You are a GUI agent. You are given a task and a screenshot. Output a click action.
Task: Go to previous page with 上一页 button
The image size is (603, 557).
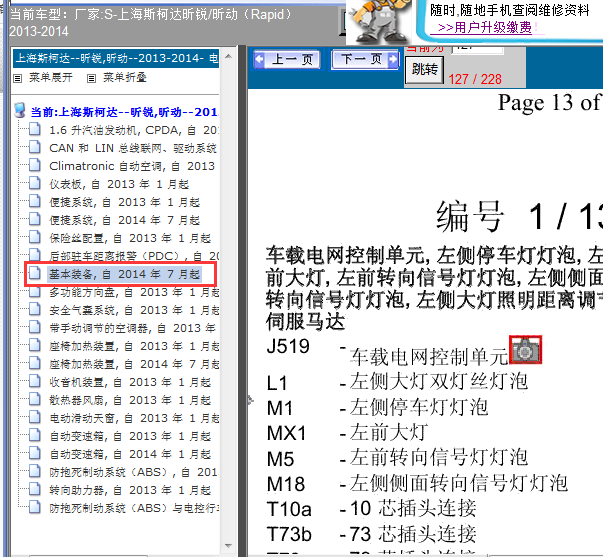point(287,60)
